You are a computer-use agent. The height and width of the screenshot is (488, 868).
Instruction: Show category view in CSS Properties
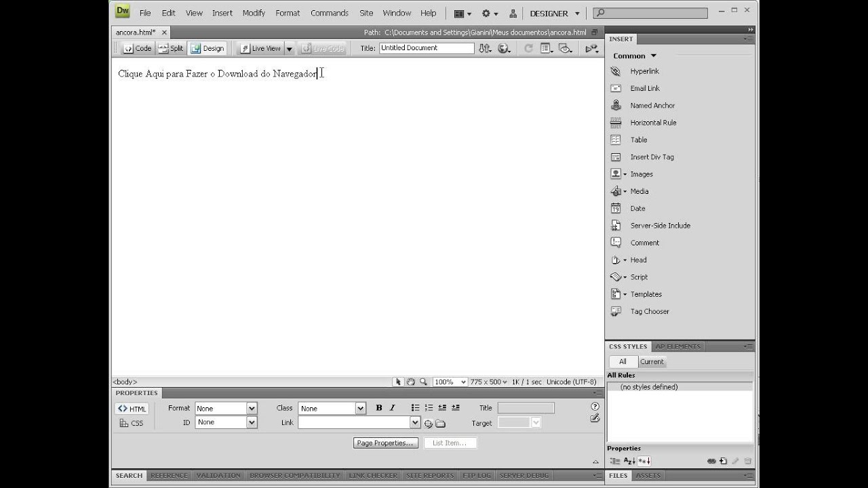(x=615, y=461)
